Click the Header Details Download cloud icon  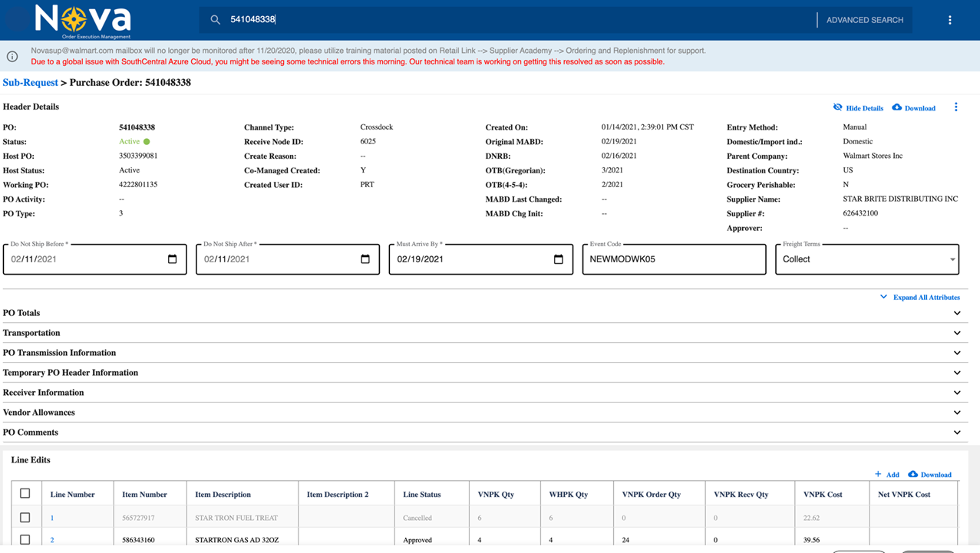(897, 107)
